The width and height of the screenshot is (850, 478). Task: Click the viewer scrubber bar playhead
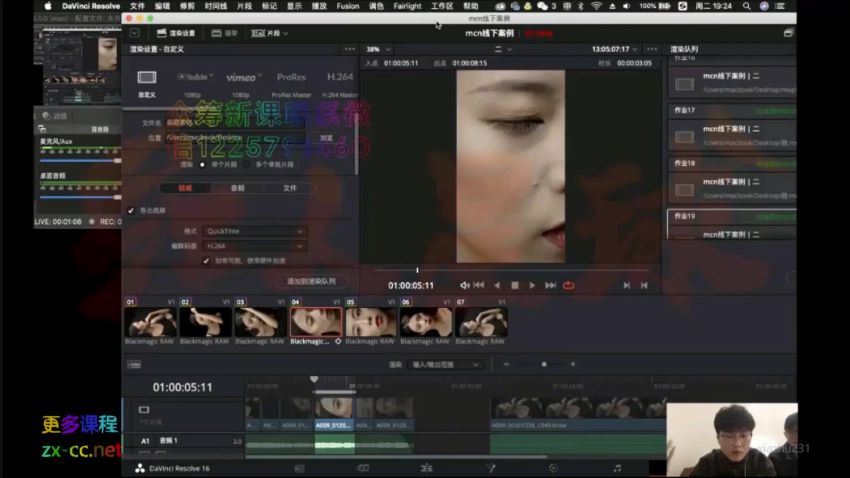pos(417,270)
